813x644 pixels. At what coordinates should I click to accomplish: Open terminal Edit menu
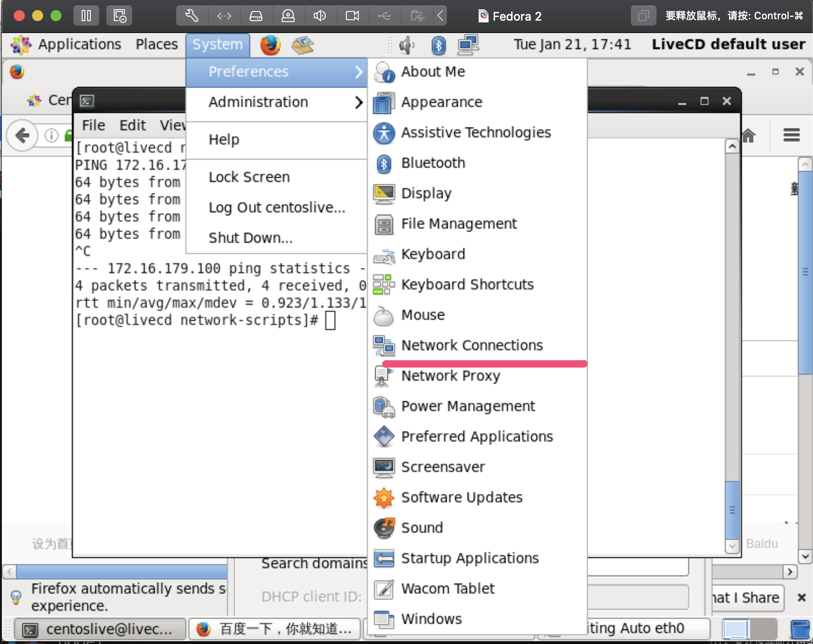(133, 125)
